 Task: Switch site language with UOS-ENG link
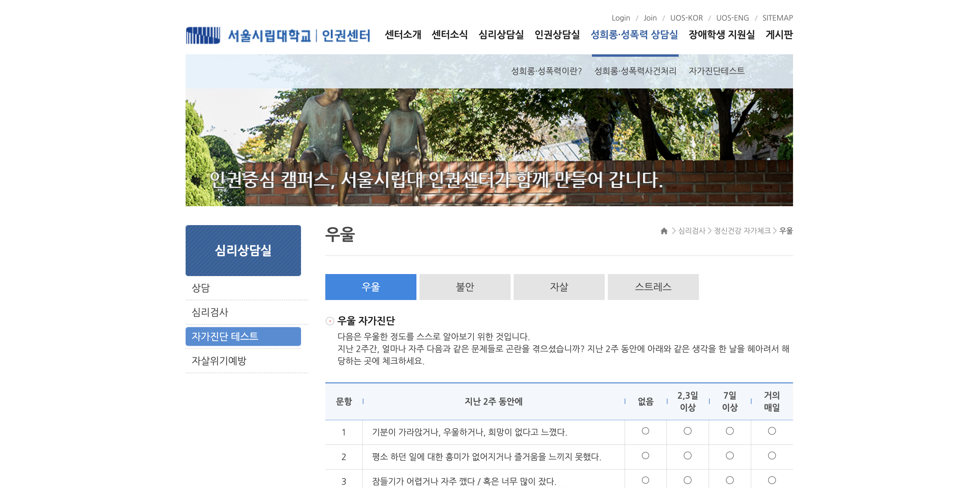(732, 18)
